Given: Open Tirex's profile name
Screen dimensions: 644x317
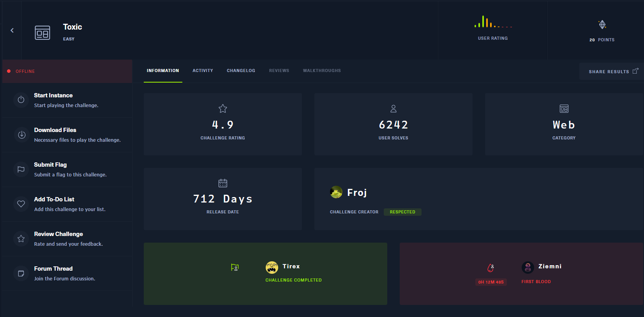Looking at the screenshot, I should (x=291, y=266).
